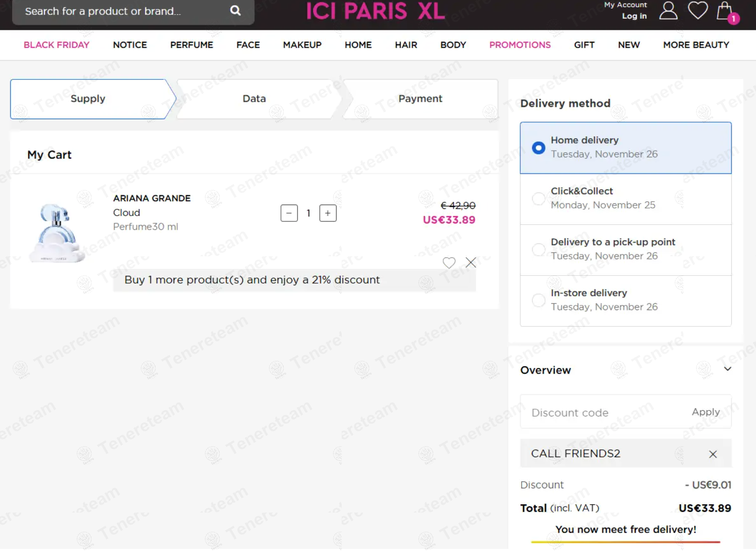Decrease Cloud perfume quantity
The image size is (756, 551).
pos(289,213)
